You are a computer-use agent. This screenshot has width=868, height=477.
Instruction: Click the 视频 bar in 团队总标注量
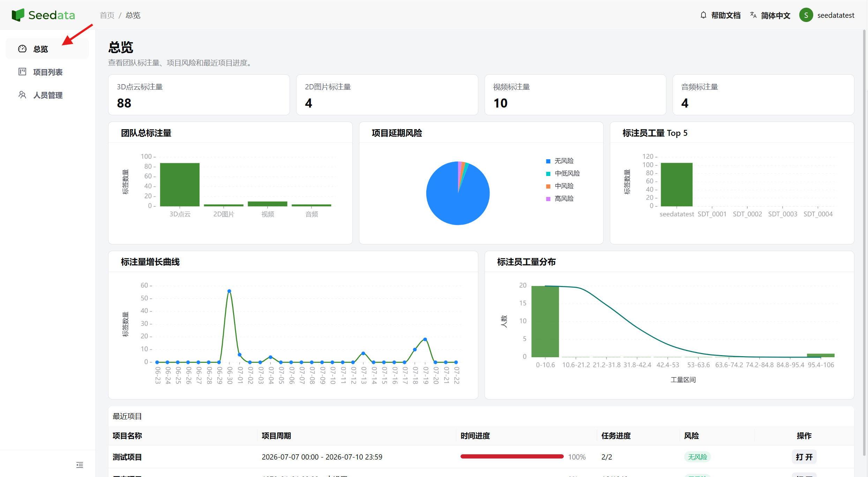[268, 204]
